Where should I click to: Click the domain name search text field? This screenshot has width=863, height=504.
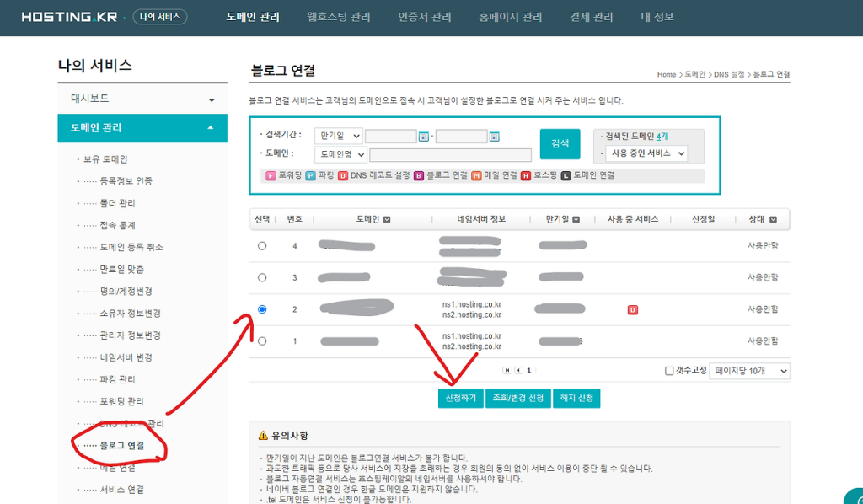450,155
